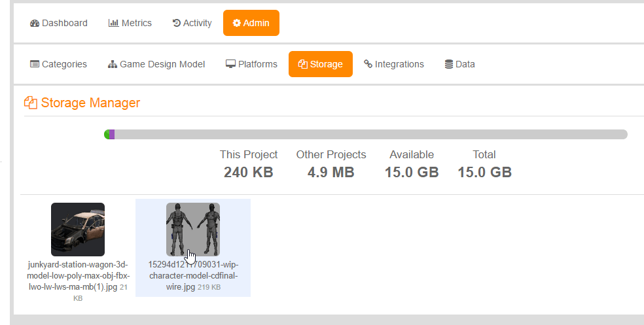Open the junkyard station wagon thumbnail
Viewport: 644px width, 325px height.
point(78,229)
